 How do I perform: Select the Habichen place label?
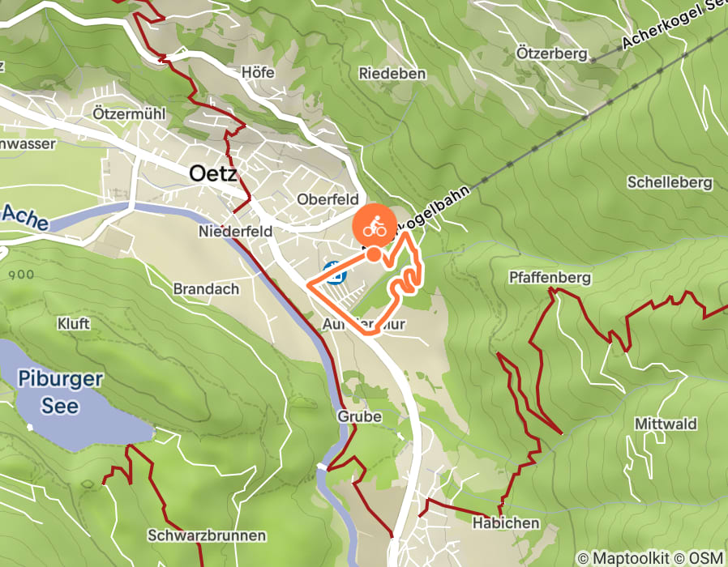pyautogui.click(x=506, y=523)
